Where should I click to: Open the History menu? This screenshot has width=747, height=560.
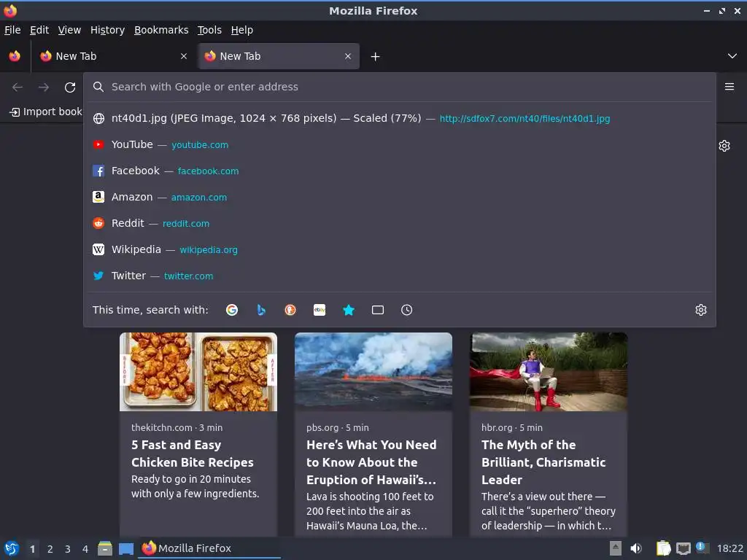[108, 30]
